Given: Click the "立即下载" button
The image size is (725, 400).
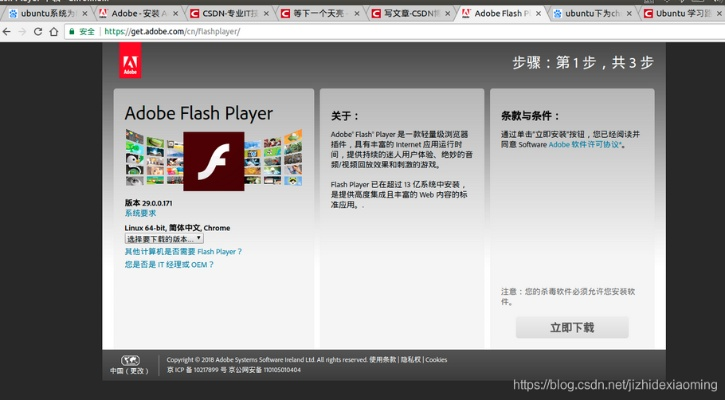Looking at the screenshot, I should 572,327.
